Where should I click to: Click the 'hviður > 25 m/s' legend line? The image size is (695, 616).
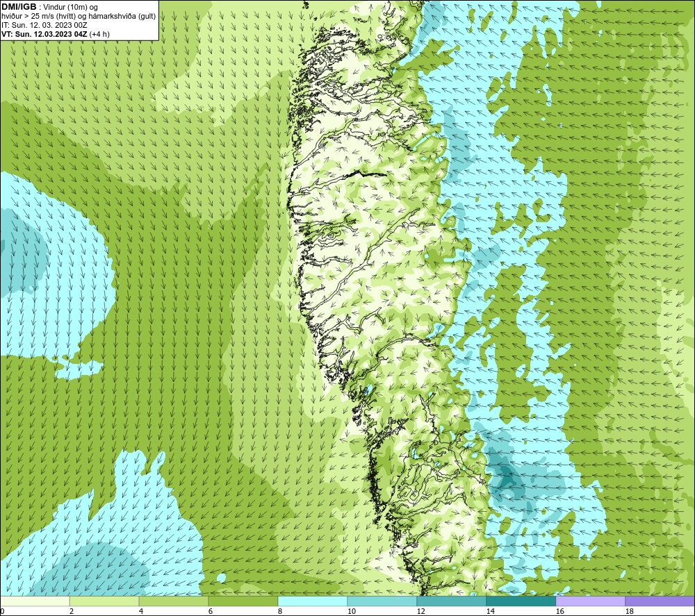tap(79, 16)
